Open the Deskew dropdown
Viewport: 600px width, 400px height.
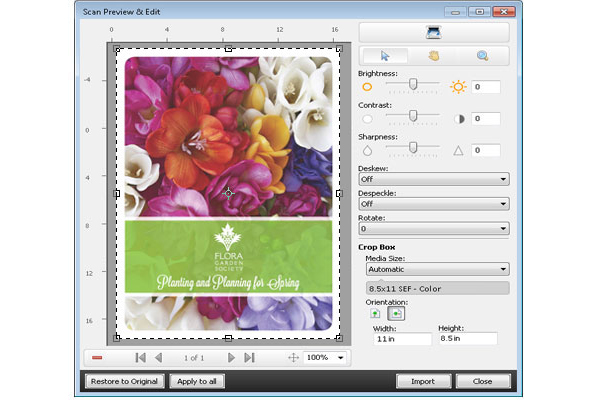point(433,180)
